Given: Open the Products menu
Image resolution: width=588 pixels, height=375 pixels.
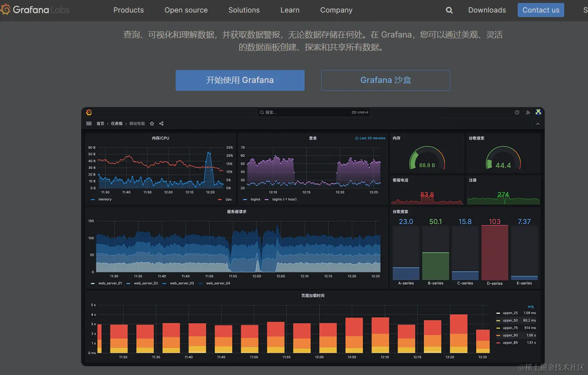Looking at the screenshot, I should (x=129, y=10).
